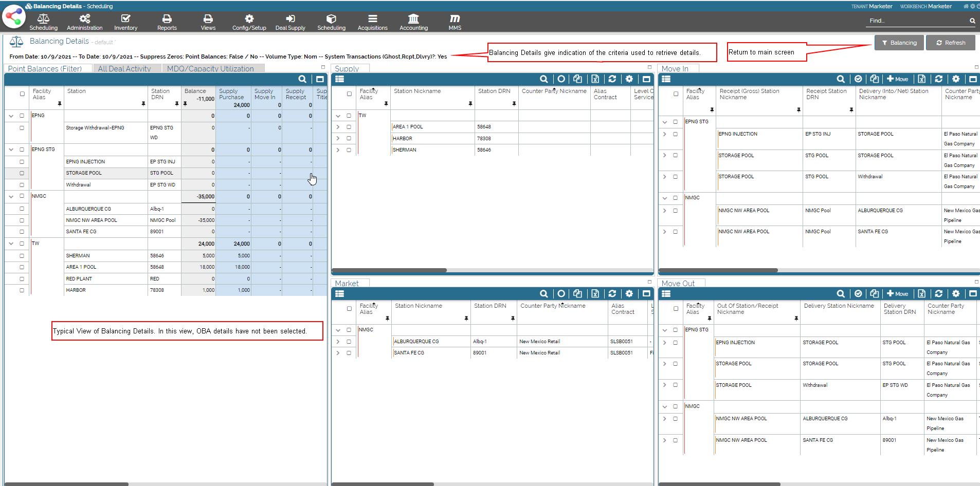Tick the HARBOR row checkbox in Supply
This screenshot has height=486, width=980.
pos(349,138)
